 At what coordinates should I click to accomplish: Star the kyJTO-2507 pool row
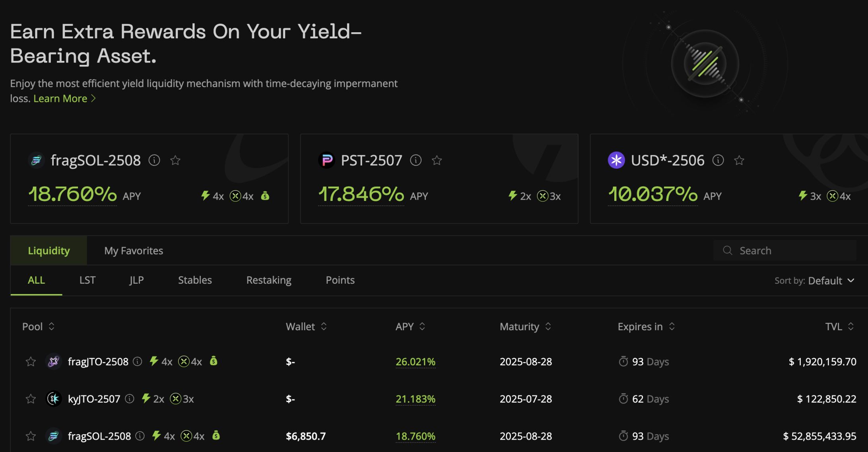coord(31,399)
